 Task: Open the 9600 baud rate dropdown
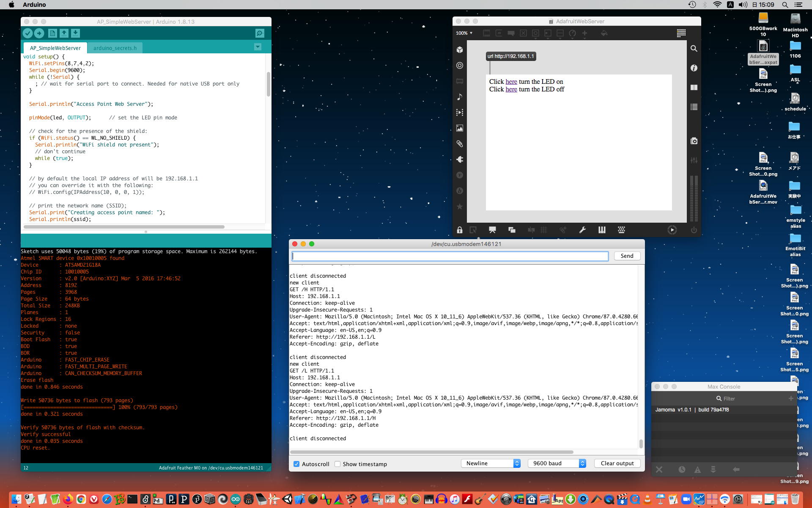557,464
